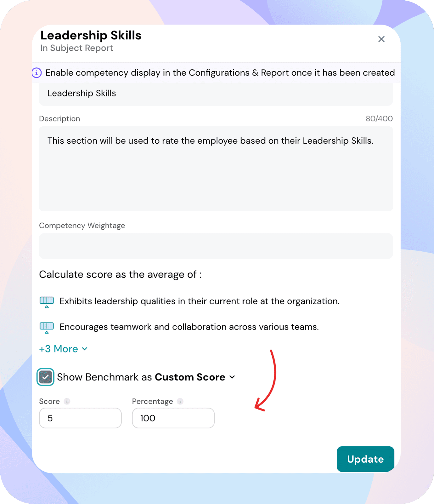
Task: Close the Leadership Skills dialog
Action: [x=381, y=39]
